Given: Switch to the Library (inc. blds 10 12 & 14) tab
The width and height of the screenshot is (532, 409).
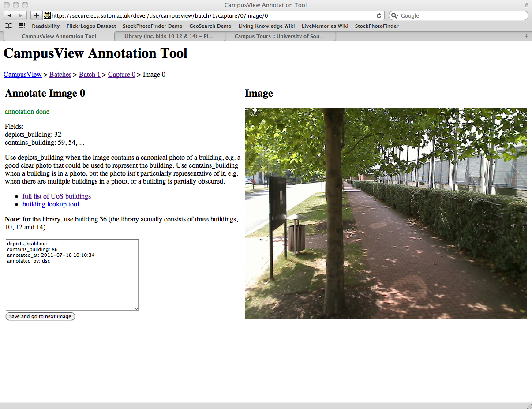Looking at the screenshot, I should tap(169, 36).
